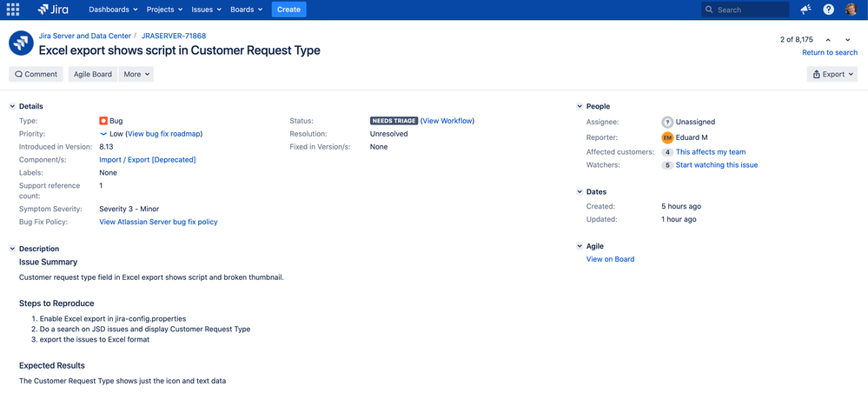
Task: Click the Low priority arrow icon
Action: pyautogui.click(x=103, y=134)
